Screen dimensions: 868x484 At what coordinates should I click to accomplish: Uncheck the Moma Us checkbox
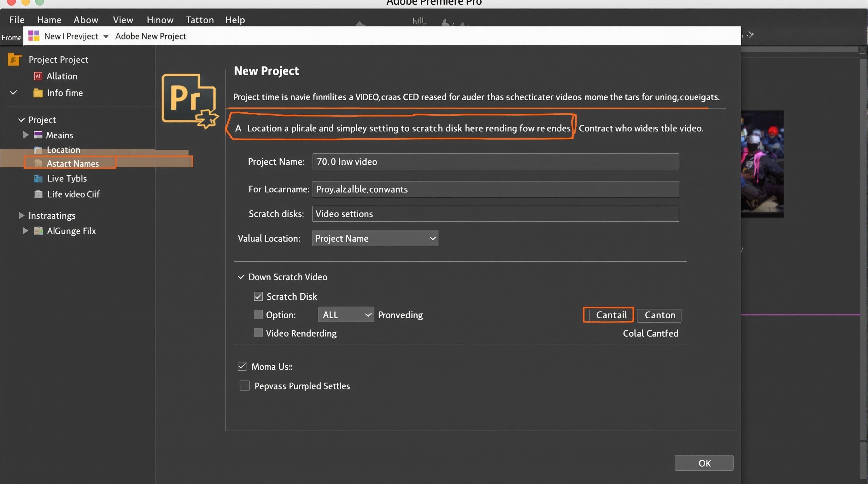(x=242, y=366)
